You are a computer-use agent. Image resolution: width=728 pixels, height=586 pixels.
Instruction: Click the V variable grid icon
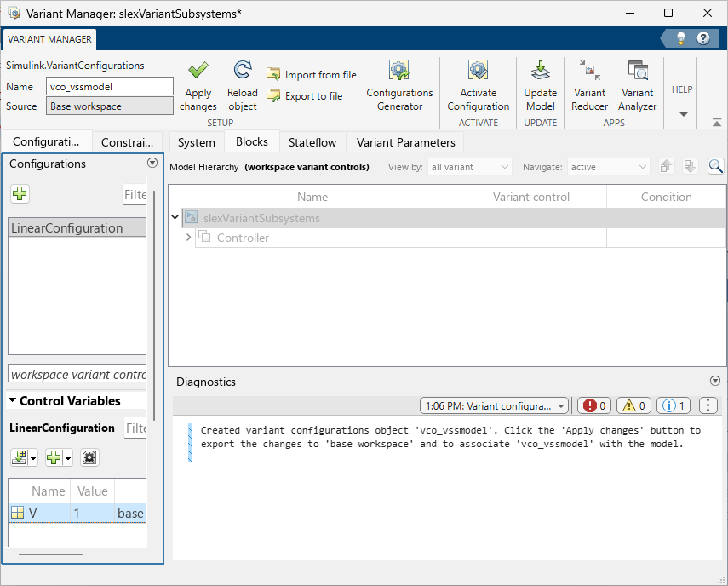(x=18, y=513)
